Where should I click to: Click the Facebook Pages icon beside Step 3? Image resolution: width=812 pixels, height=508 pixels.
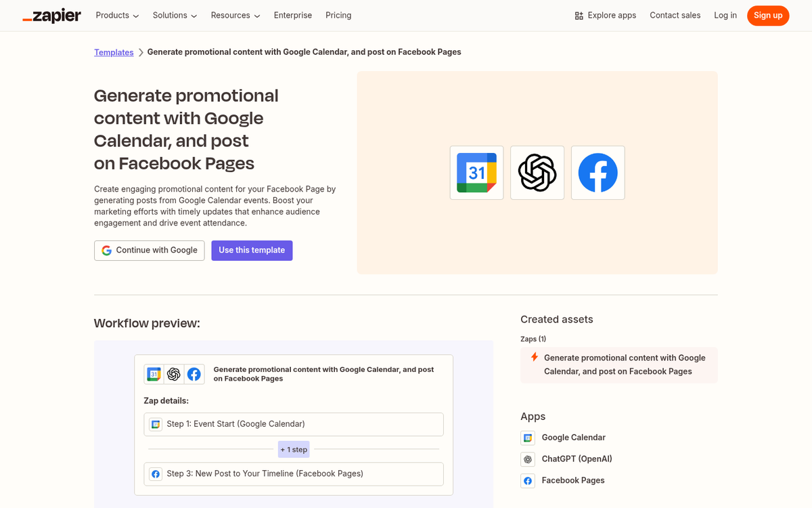pos(156,473)
